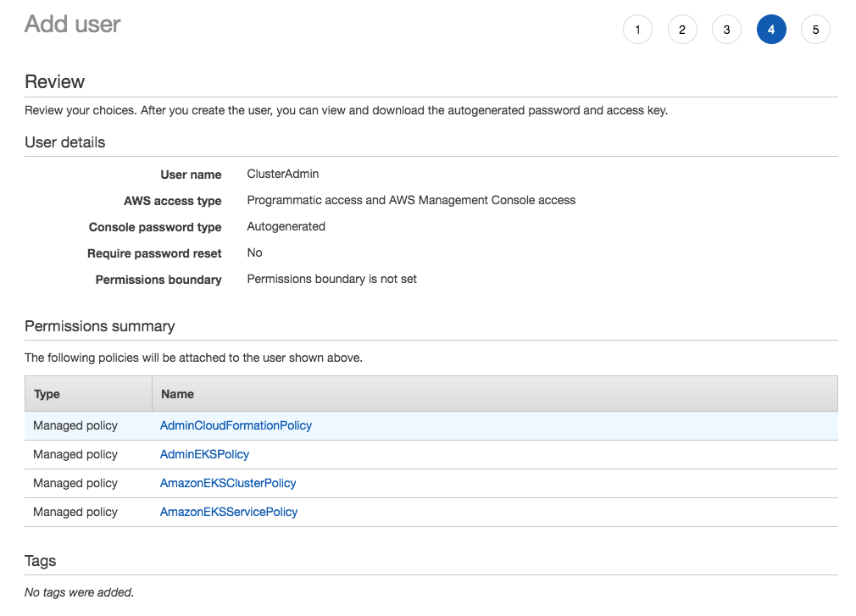Click 'Permissions boundary is not set' text
The height and width of the screenshot is (616, 856).
coord(332,279)
